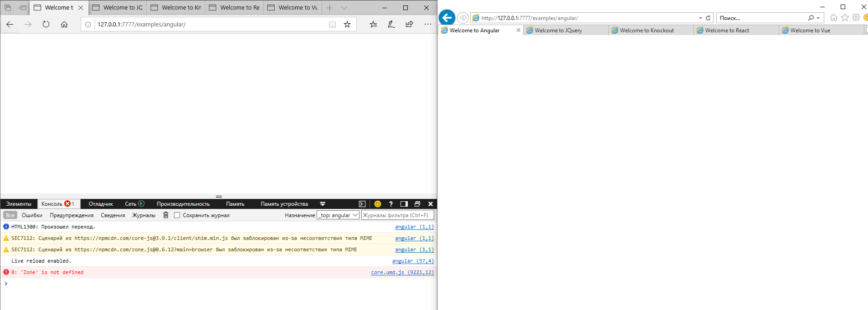Switch to Welcome to JQ tab in Edge
868x310 pixels.
pyautogui.click(x=118, y=7)
